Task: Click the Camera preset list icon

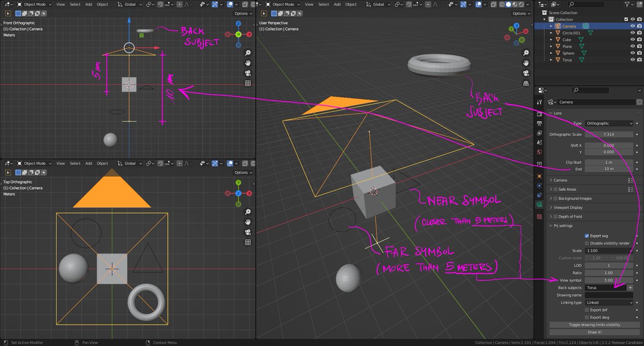Action: click(x=631, y=181)
